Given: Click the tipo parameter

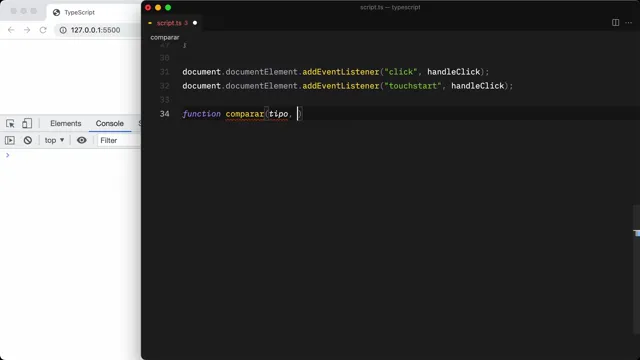Looking at the screenshot, I should coord(278,114).
